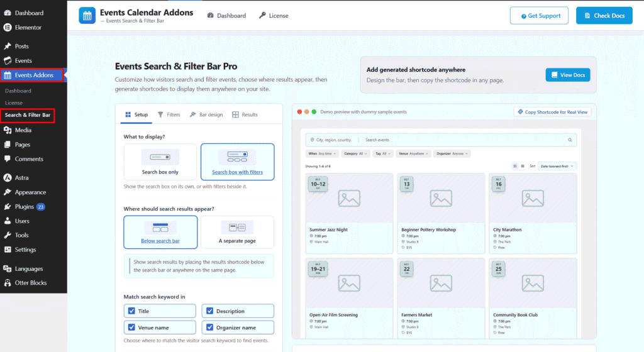Viewport: 644px width, 352px height.
Task: Open the Appearance brush icon
Action: point(8,192)
